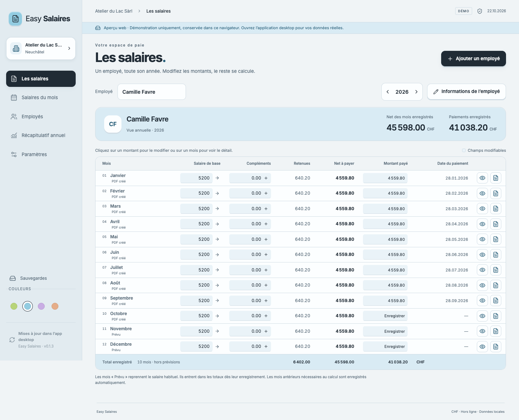Edit the Mars montant payé field
519x420 pixels.
tap(385, 209)
